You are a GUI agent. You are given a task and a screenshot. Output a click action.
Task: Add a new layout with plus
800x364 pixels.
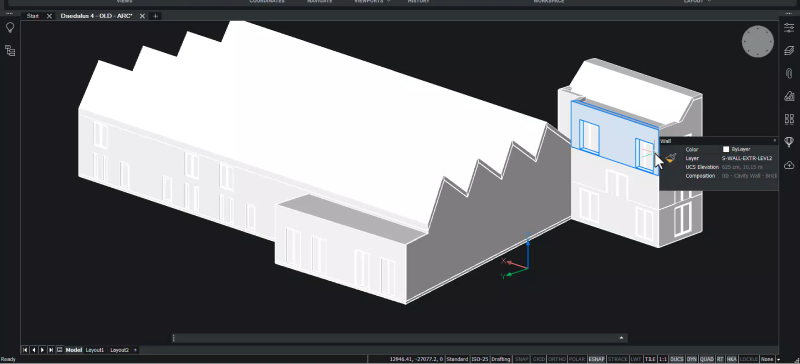[x=135, y=350]
